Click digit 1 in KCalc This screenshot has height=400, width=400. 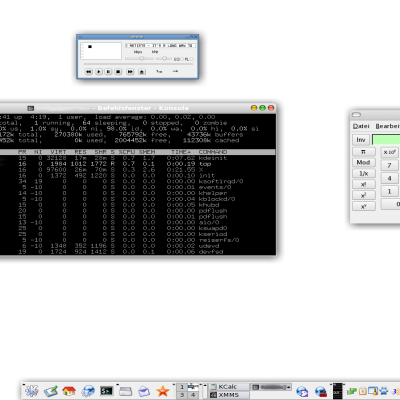click(x=389, y=191)
